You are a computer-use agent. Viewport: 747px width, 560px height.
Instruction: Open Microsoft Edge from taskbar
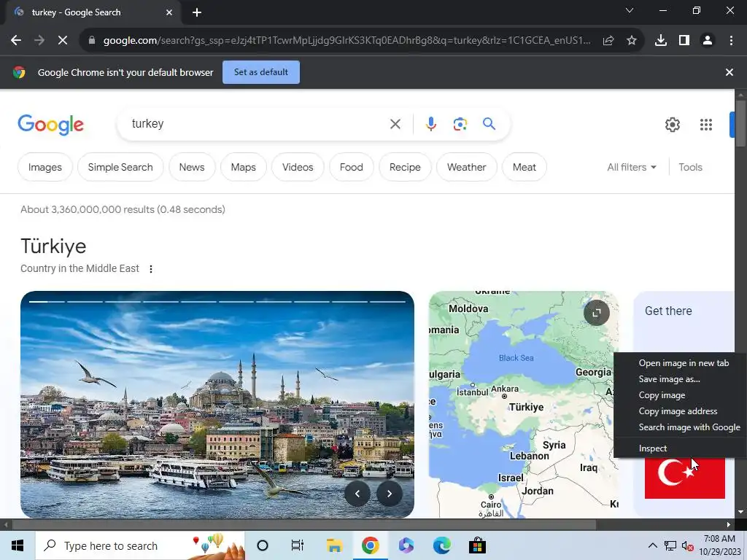[x=441, y=545]
